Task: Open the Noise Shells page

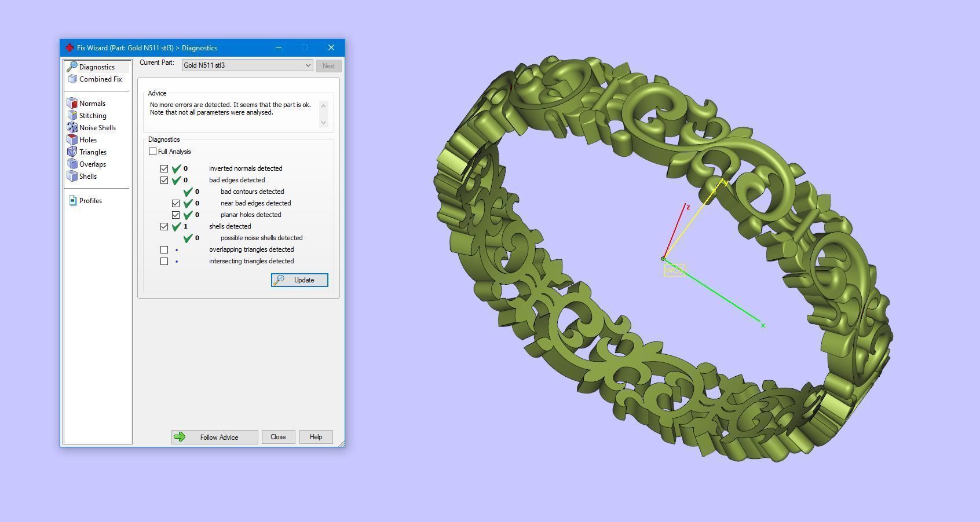Action: coord(97,128)
